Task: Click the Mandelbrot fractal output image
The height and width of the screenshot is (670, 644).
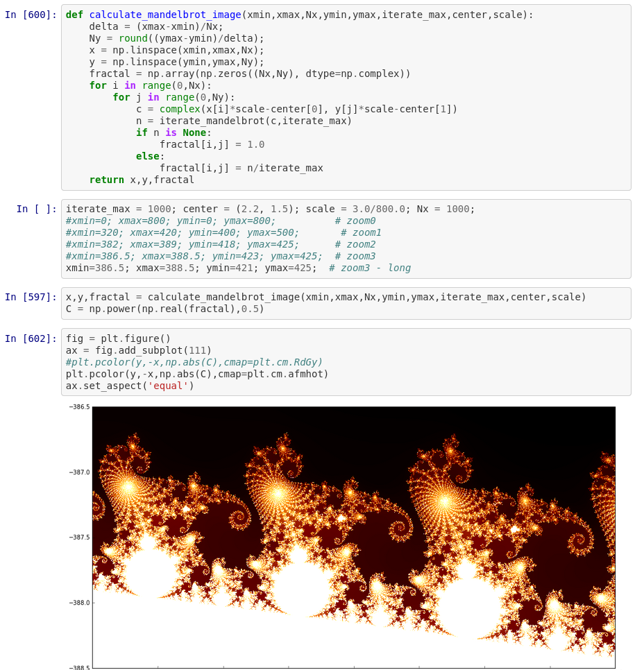Action: pyautogui.click(x=354, y=538)
